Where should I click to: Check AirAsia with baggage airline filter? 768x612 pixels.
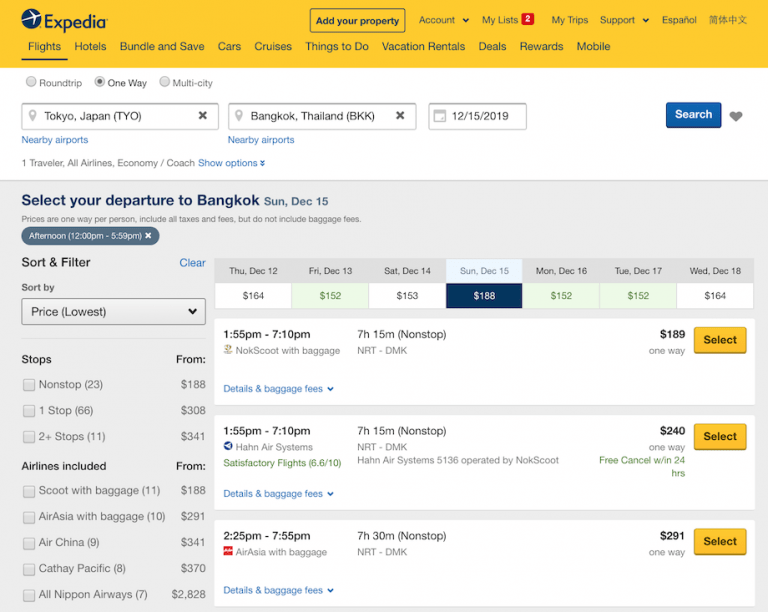(29, 517)
